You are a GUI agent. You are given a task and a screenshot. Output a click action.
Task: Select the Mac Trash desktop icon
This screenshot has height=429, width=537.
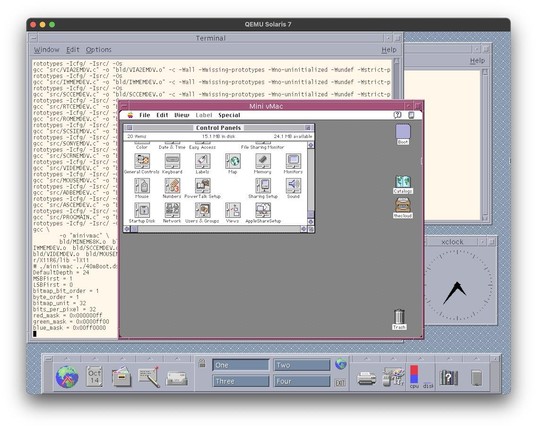399,316
